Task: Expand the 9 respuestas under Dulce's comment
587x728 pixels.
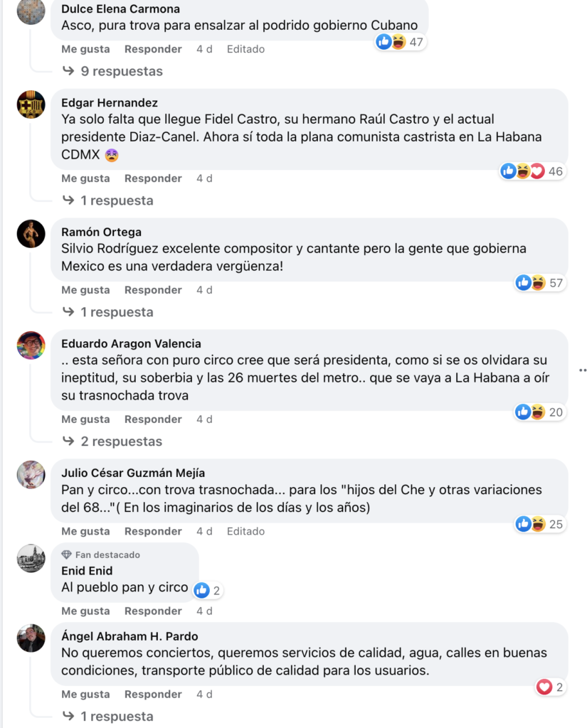Action: (113, 71)
